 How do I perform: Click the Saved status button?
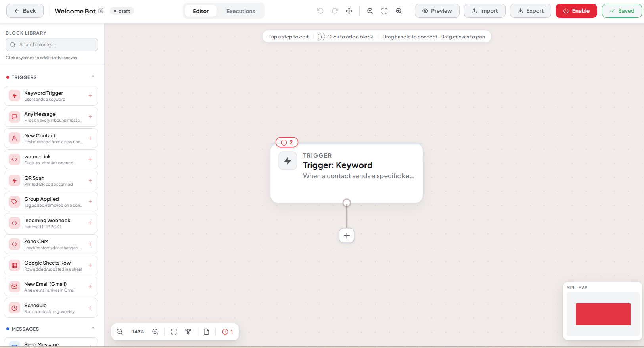[622, 11]
